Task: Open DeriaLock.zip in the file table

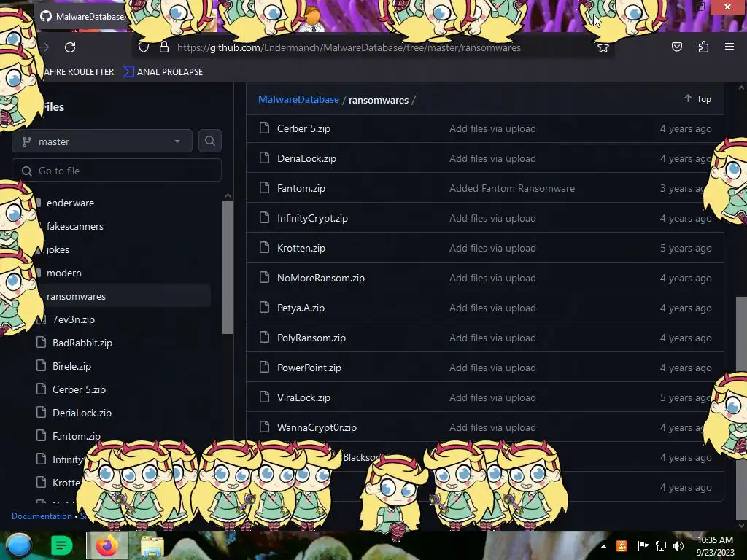Action: tap(307, 158)
